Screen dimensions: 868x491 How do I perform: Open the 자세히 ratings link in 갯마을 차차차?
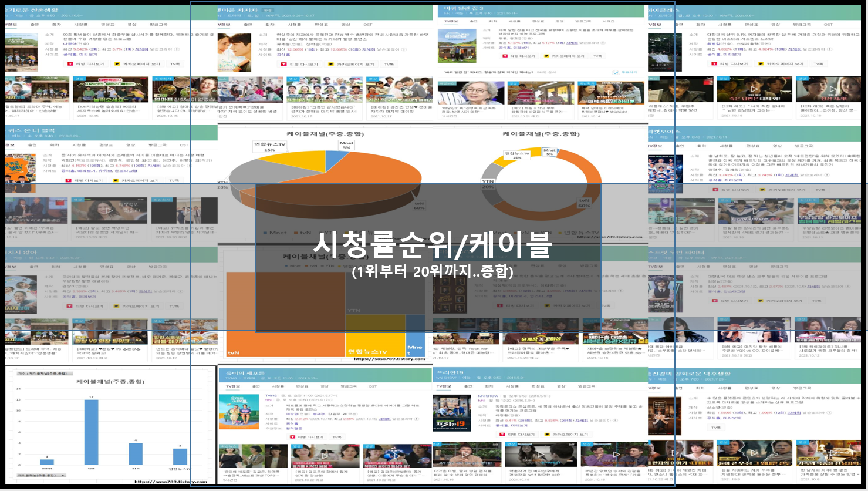[x=368, y=50]
